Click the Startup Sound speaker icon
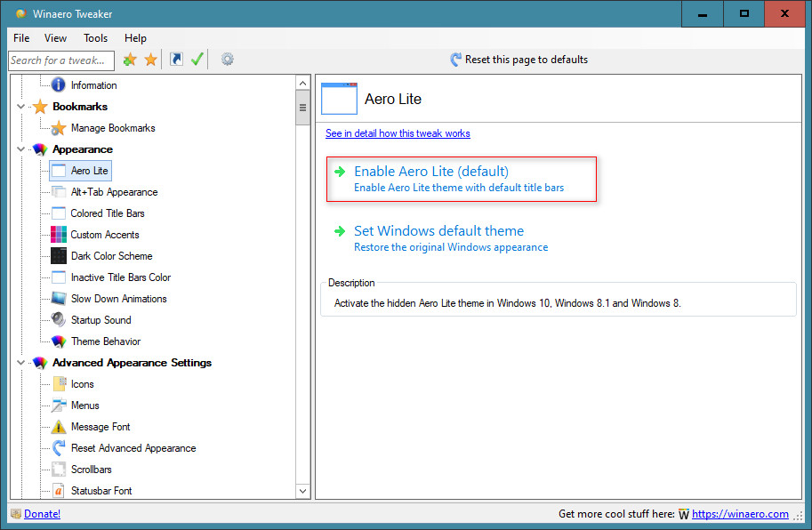Viewport: 812px width, 530px height. [58, 319]
